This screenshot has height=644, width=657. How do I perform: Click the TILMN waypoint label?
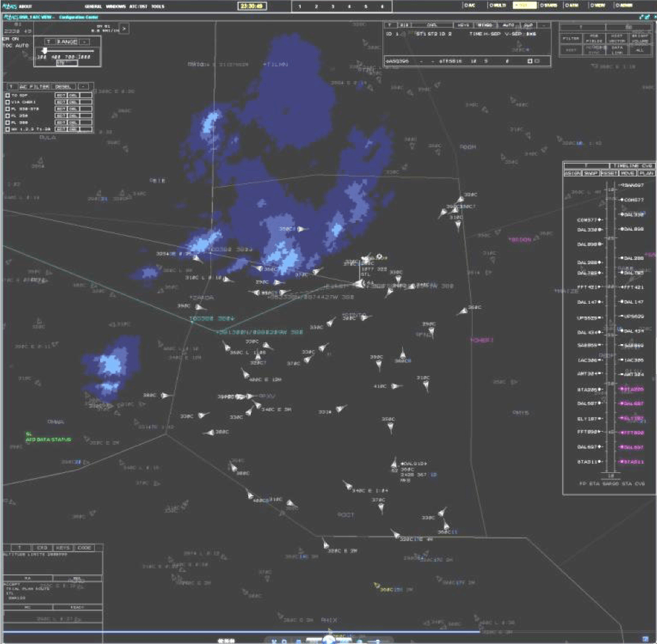tap(277, 64)
